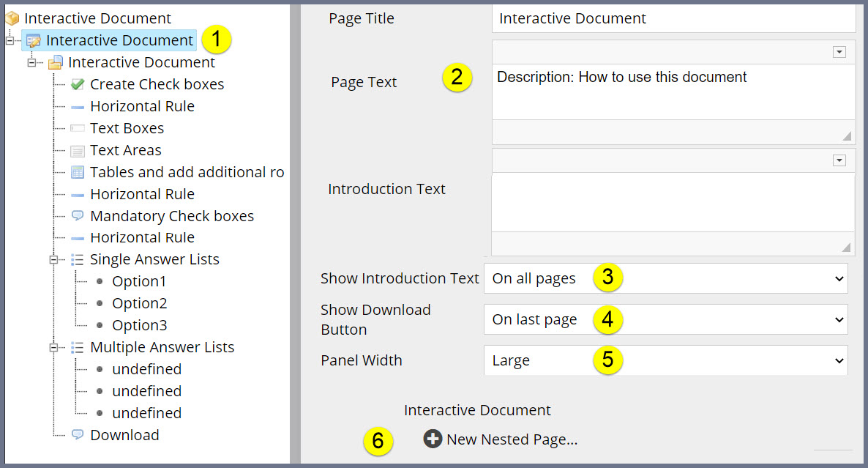This screenshot has height=468, width=868.
Task: Click the Text Boxes element icon
Action: (x=77, y=127)
